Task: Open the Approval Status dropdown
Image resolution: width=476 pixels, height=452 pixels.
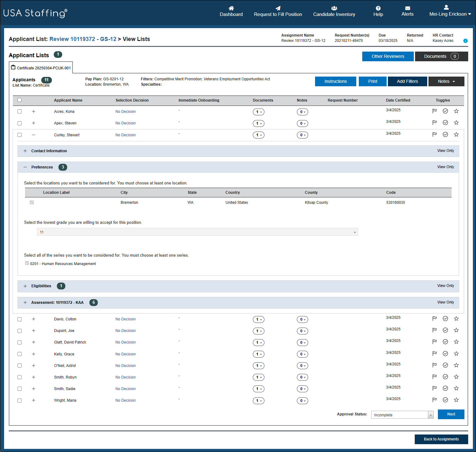Action: 402,415
